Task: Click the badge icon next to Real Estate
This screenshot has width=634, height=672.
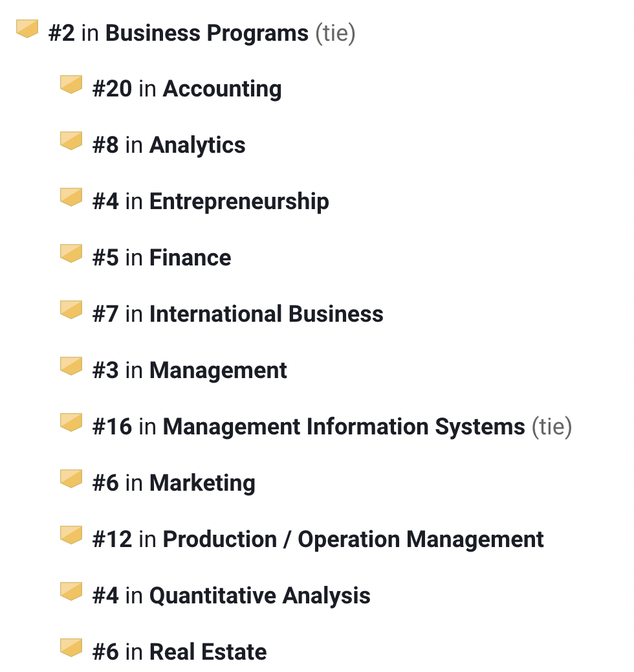Action: [71, 648]
